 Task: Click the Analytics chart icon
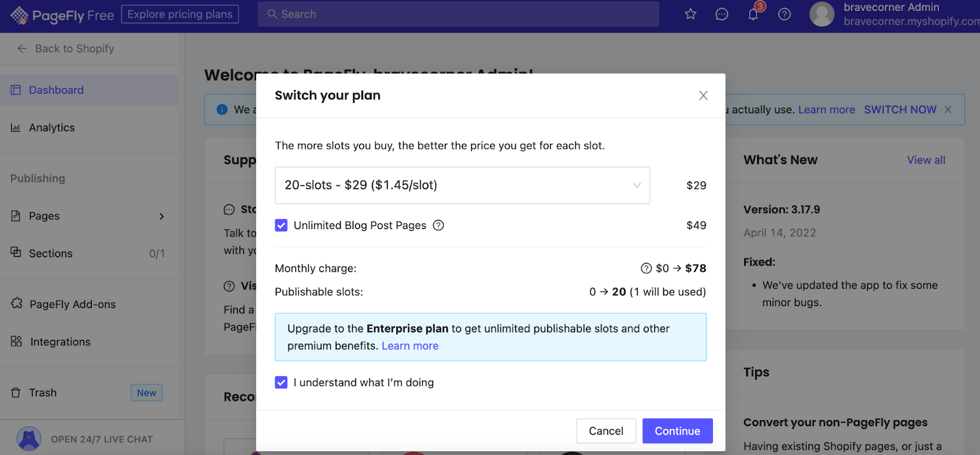16,127
